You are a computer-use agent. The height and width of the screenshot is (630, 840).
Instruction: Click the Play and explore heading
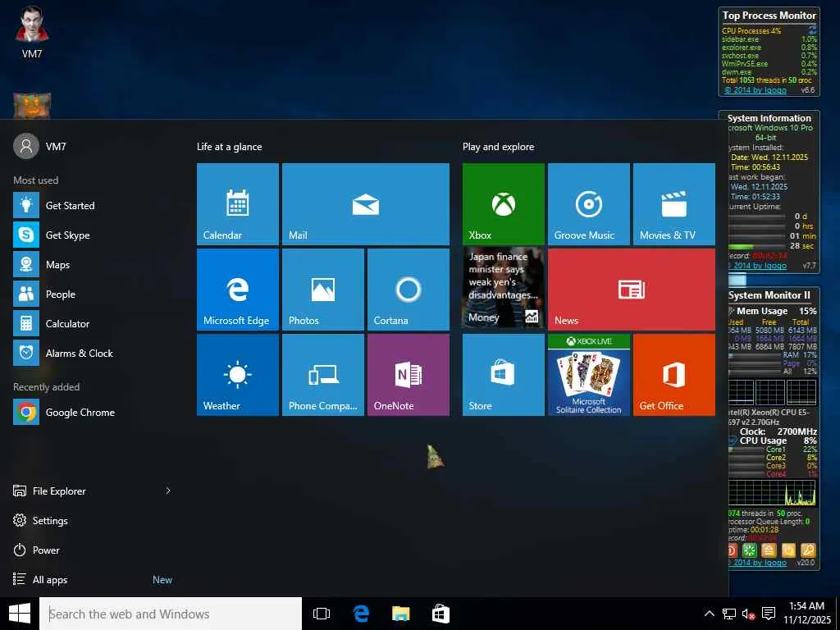tap(498, 147)
